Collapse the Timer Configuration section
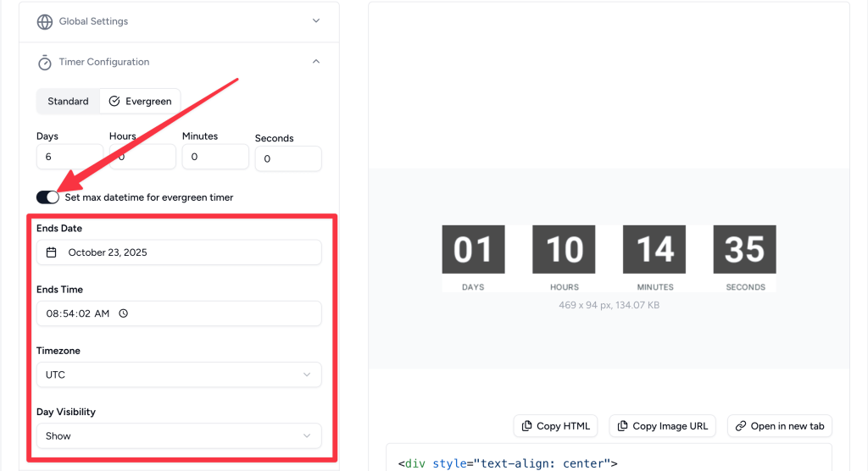The height and width of the screenshot is (471, 868). click(316, 62)
